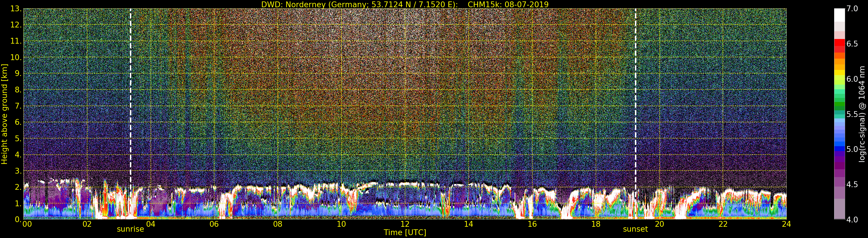Click the red colorbar segment near 6.5
Image resolution: width=868 pixels, height=238 pixels.
point(839,43)
